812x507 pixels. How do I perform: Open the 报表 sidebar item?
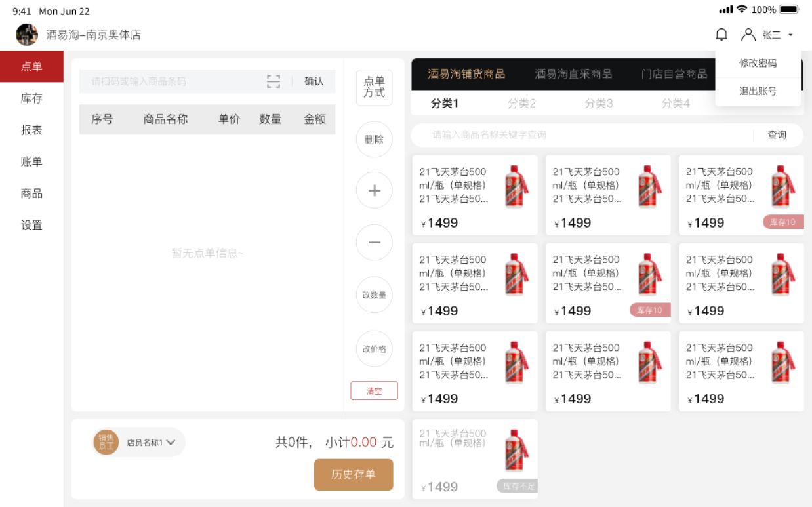click(x=31, y=130)
